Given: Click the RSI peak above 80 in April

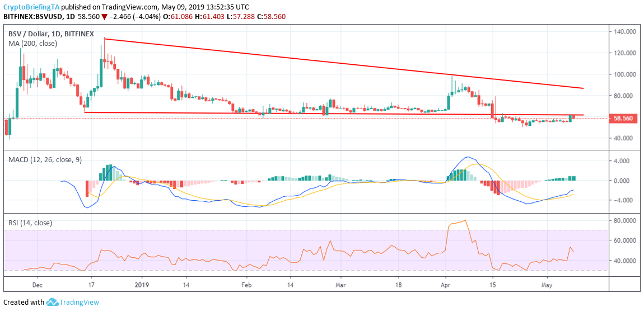Looking at the screenshot, I should tap(464, 220).
